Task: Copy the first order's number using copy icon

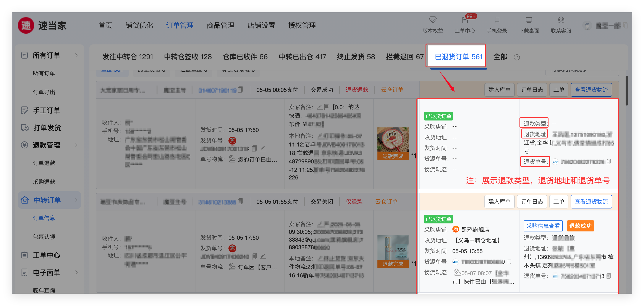Action: [240, 90]
